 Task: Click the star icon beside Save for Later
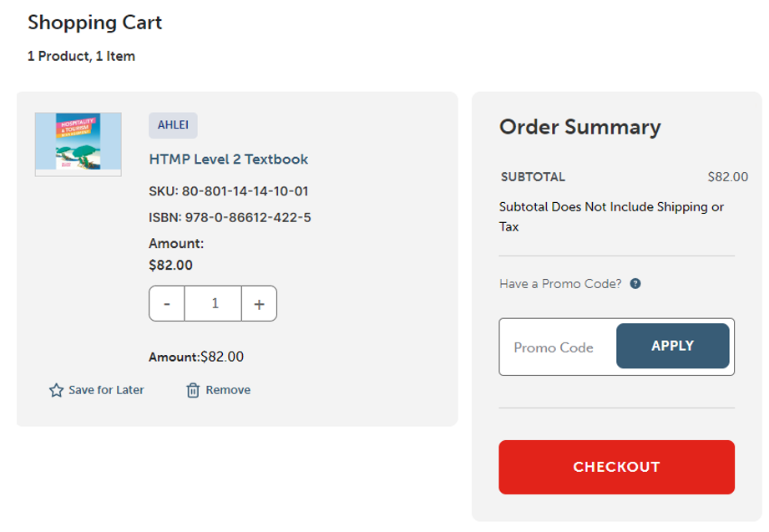(x=57, y=390)
